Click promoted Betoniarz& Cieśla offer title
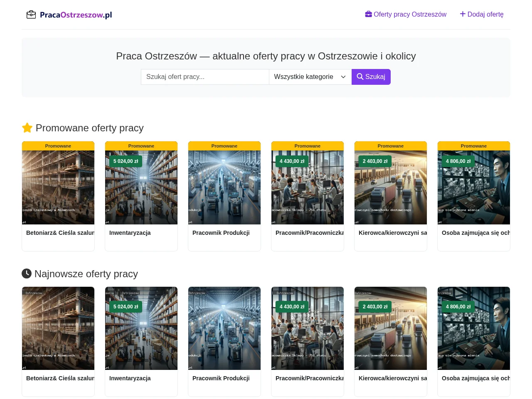This screenshot has width=532, height=399. (x=60, y=233)
